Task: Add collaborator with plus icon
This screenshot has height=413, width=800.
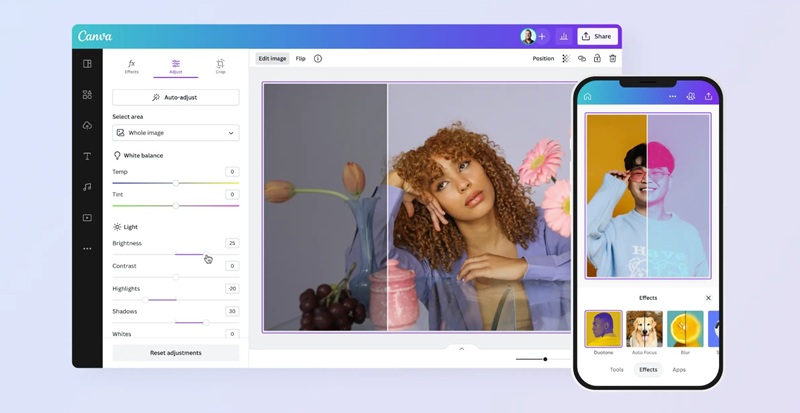Action: [x=542, y=36]
